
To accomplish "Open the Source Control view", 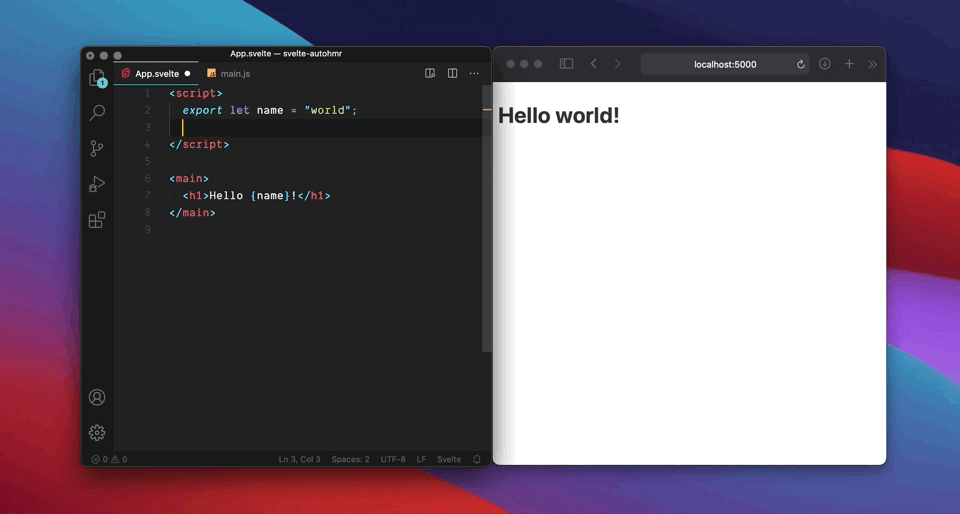I will tap(97, 148).
